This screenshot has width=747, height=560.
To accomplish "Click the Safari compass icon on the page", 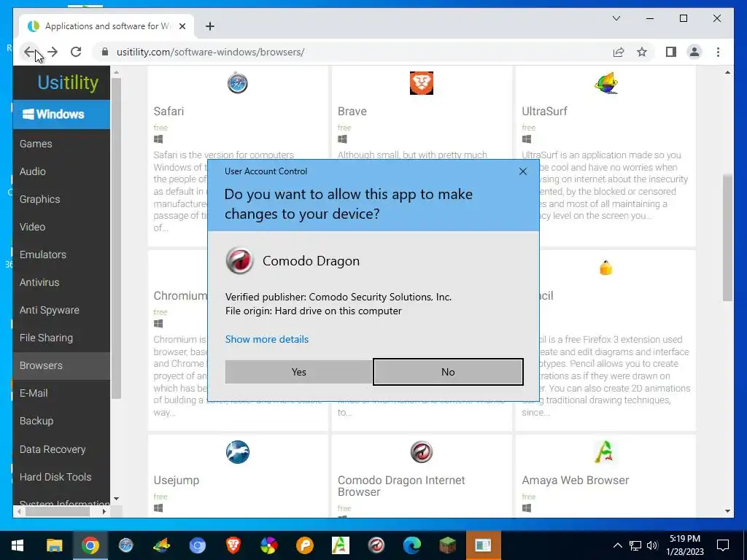I will tap(237, 83).
